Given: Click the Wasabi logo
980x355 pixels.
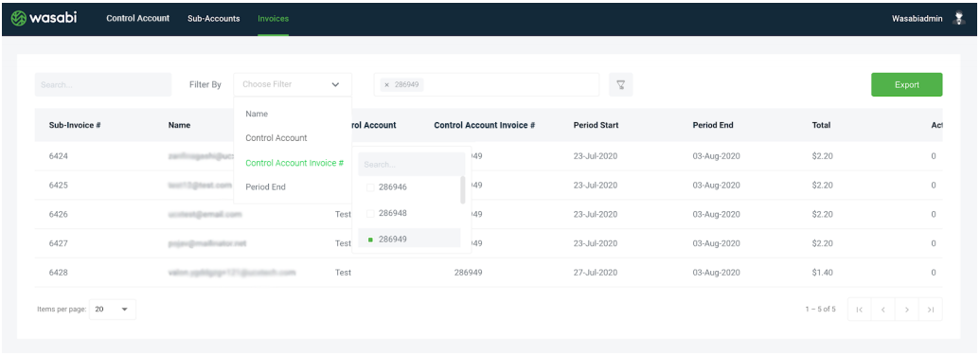Looking at the screenshot, I should point(44,19).
